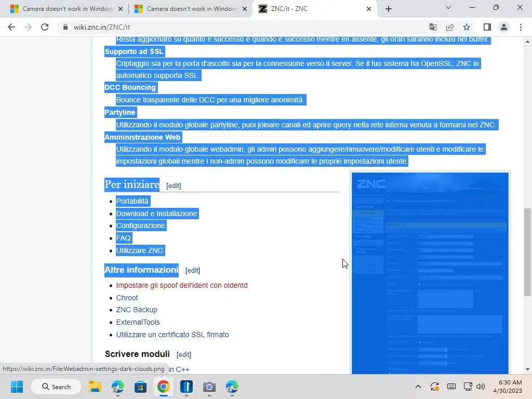This screenshot has width=532, height=399.
Task: Click the Supporto ad SSL heading
Action: pyautogui.click(x=134, y=51)
